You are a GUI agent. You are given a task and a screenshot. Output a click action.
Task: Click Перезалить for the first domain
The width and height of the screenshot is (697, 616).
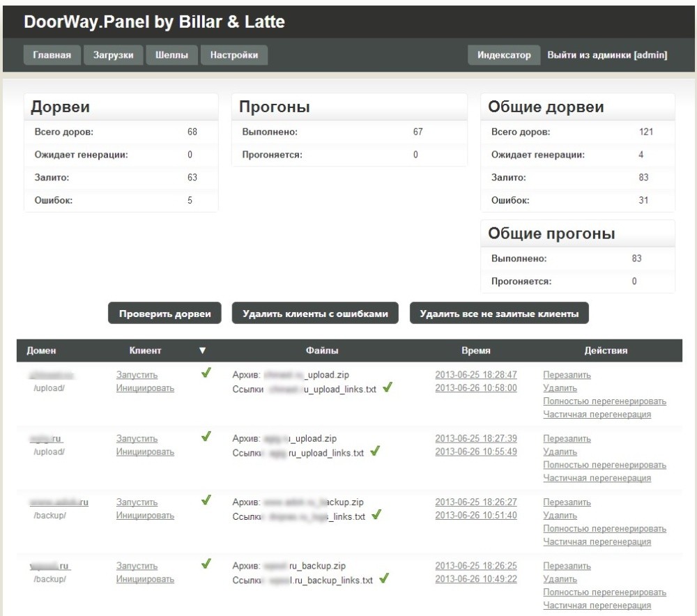[x=567, y=375]
